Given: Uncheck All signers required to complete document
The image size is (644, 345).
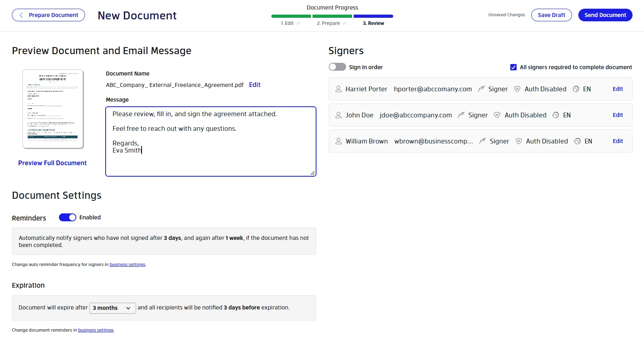Looking at the screenshot, I should (x=513, y=67).
